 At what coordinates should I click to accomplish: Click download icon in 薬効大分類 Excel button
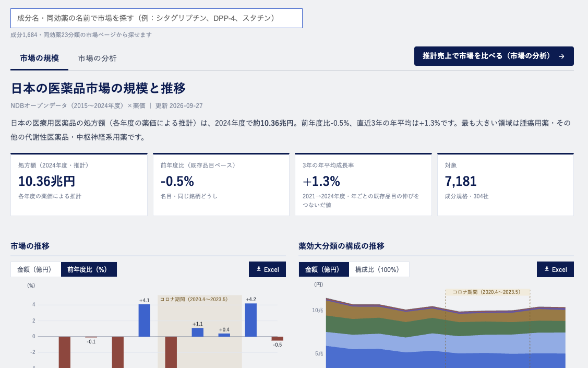click(x=547, y=269)
